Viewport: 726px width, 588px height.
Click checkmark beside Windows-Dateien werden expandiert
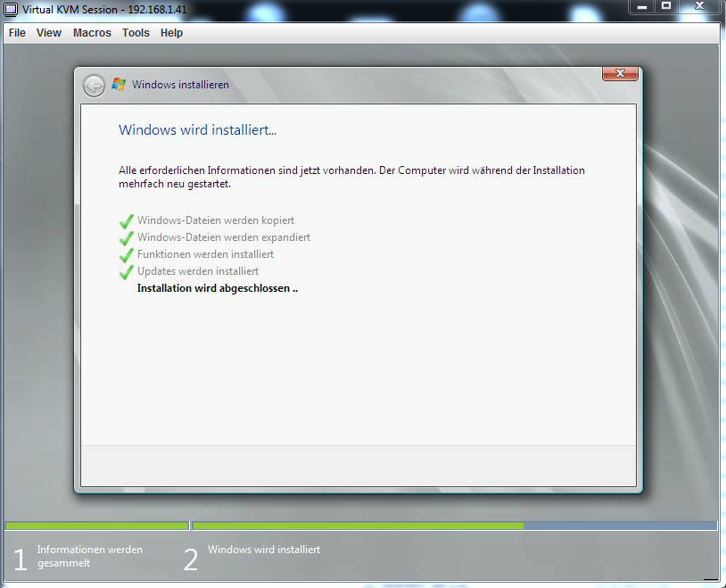point(127,238)
